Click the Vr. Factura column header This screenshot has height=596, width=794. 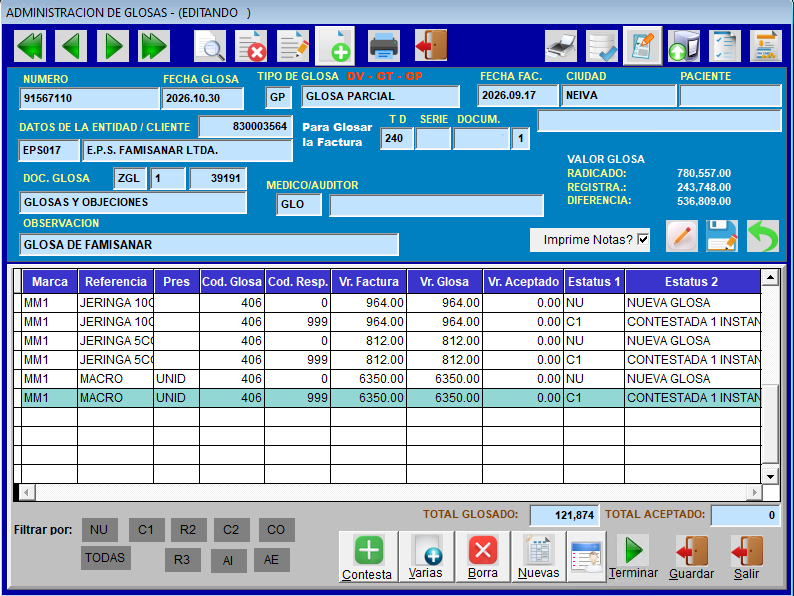point(369,282)
